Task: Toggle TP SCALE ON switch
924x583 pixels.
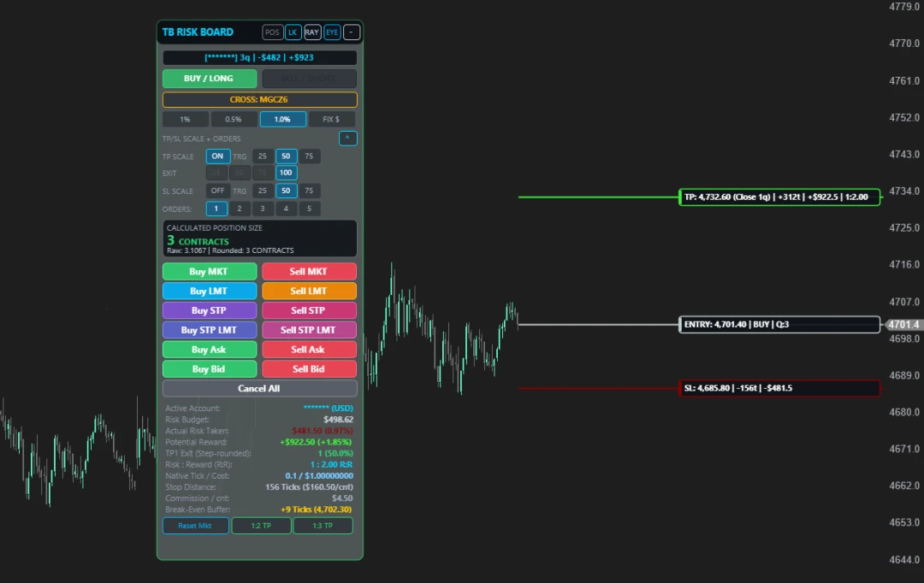Action: [217, 156]
